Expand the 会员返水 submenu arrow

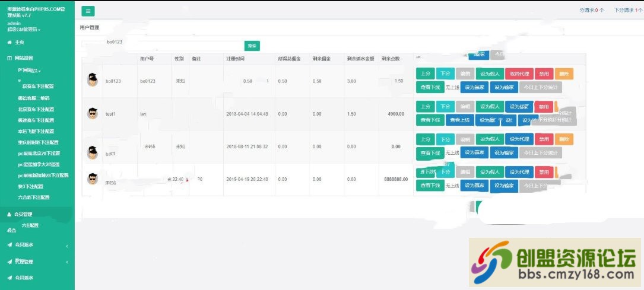coord(67,246)
